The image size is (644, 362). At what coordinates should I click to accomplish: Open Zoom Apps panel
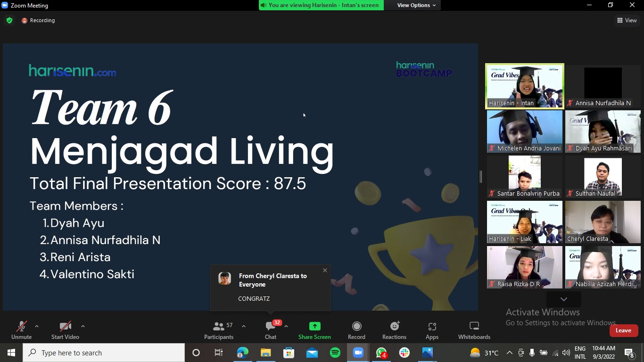(x=432, y=330)
